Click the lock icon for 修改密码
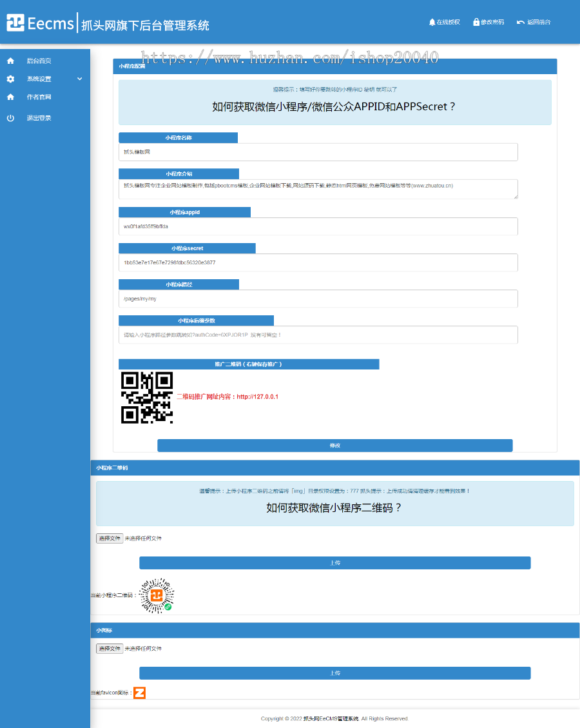 476,22
